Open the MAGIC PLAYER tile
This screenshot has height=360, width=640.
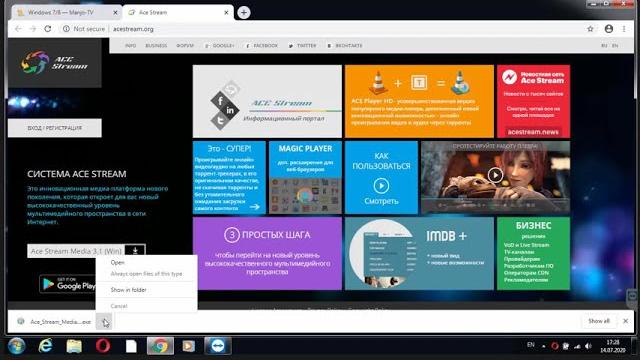305,178
